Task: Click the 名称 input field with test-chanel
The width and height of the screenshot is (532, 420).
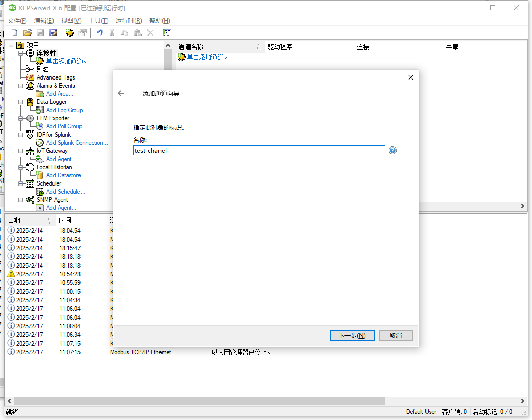Action: (x=259, y=150)
